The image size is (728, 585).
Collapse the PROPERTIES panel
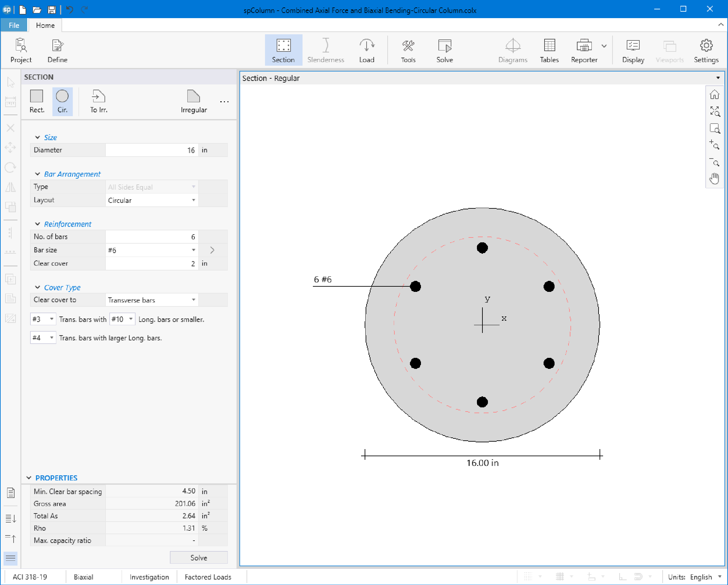tap(29, 478)
